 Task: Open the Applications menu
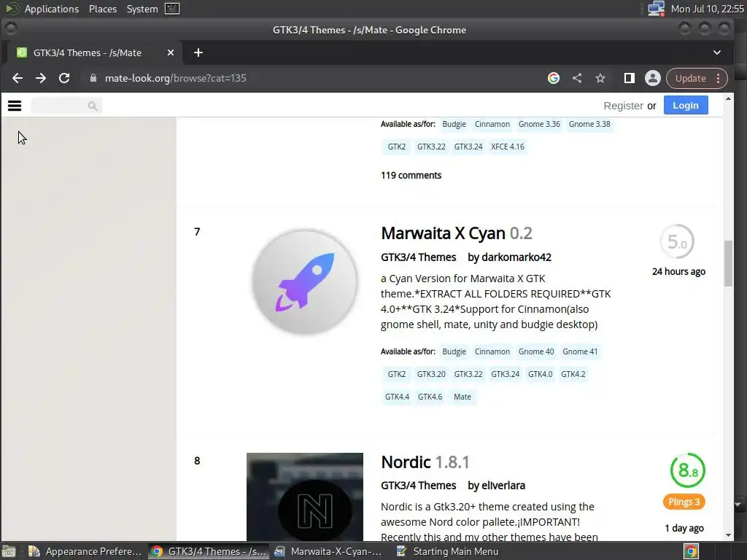click(52, 9)
